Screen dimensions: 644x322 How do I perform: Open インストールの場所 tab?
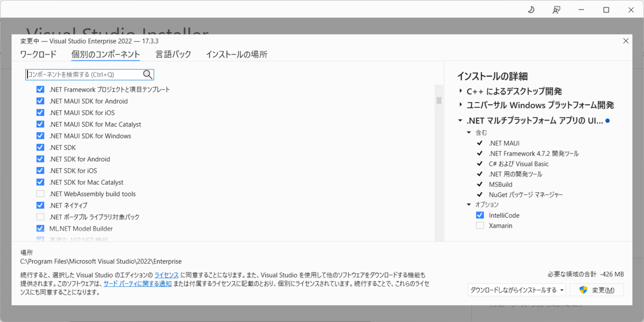(237, 54)
